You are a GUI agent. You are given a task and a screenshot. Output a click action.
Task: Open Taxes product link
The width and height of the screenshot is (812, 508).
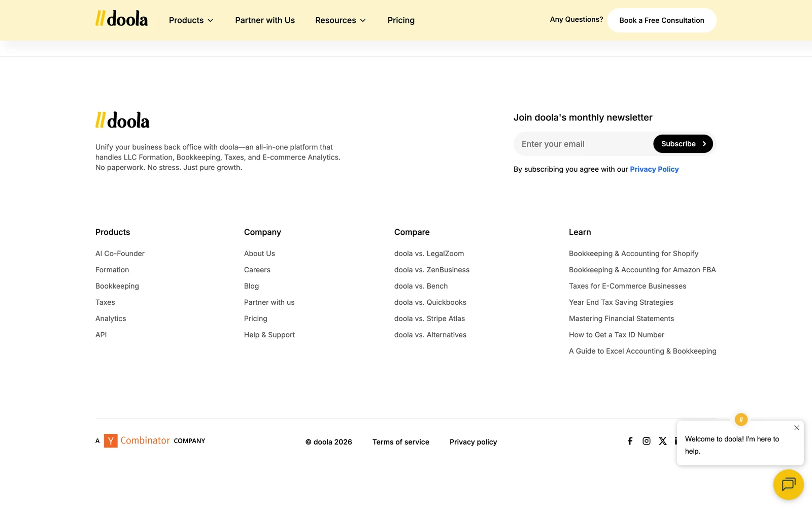click(105, 302)
